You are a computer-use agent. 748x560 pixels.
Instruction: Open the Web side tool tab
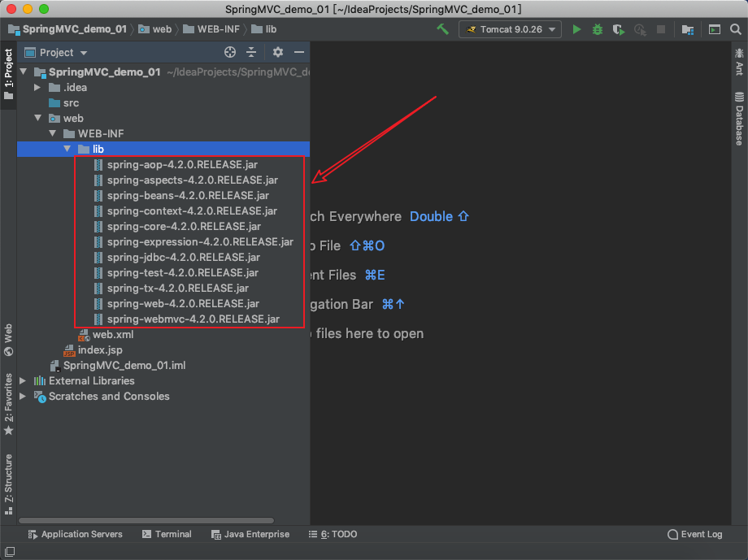click(8, 340)
